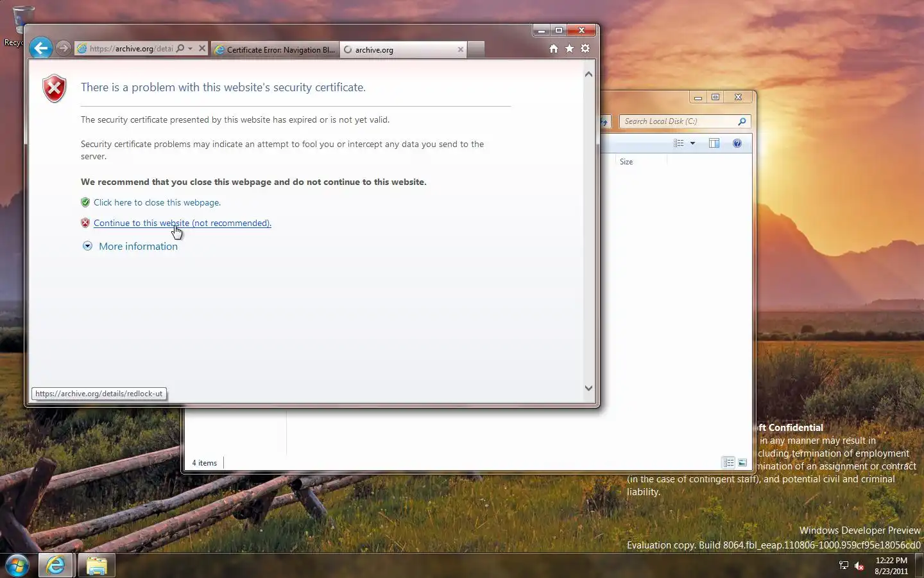
Task: Click the Forward arrow in Internet Explorer
Action: point(63,48)
